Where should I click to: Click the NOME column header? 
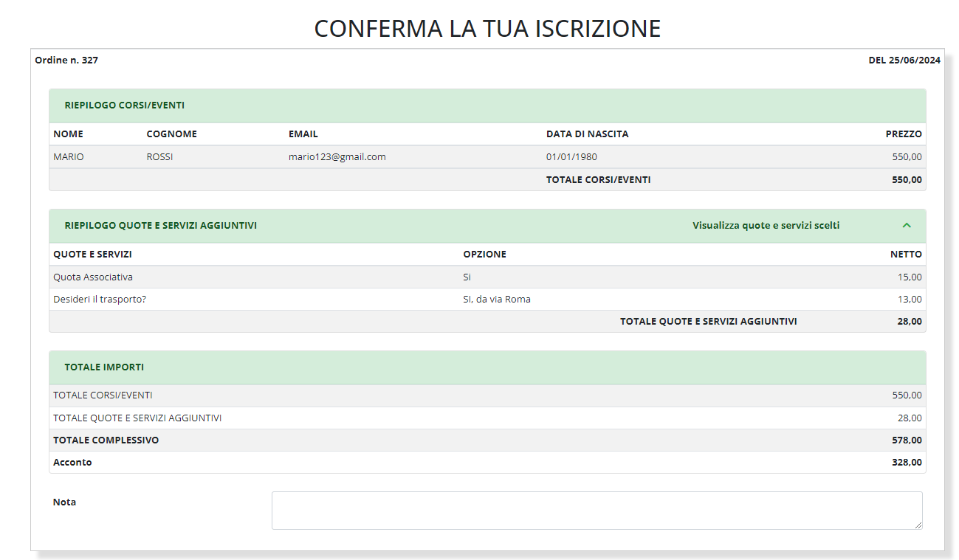coord(68,134)
